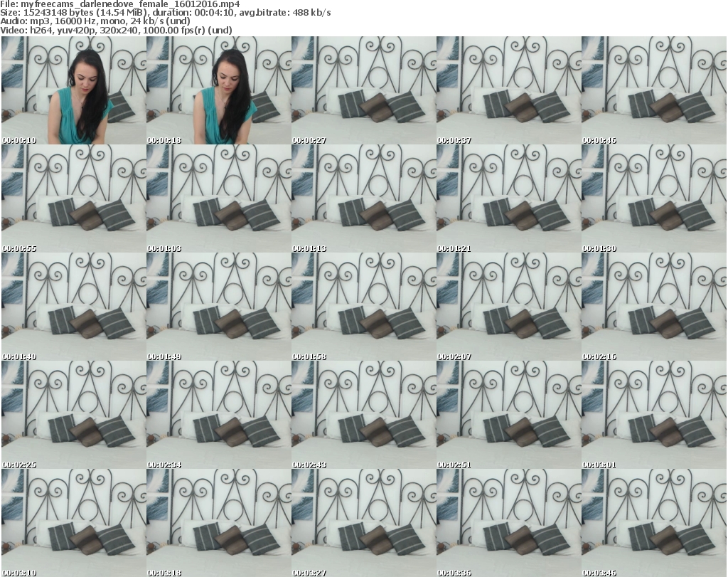Click the frame labeled 00:00:55
Viewport: 728px width, 577px height.
click(x=73, y=198)
